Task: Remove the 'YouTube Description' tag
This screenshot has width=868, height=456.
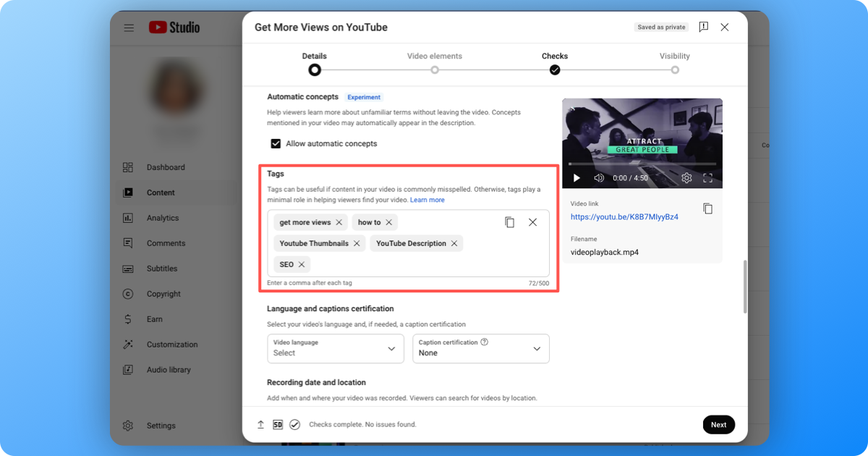Action: coord(454,243)
